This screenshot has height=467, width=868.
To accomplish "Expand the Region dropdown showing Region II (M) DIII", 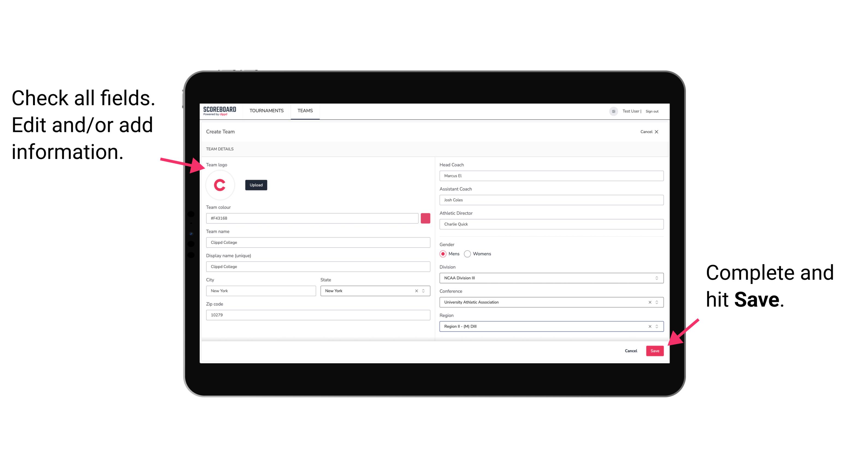I will coord(657,326).
